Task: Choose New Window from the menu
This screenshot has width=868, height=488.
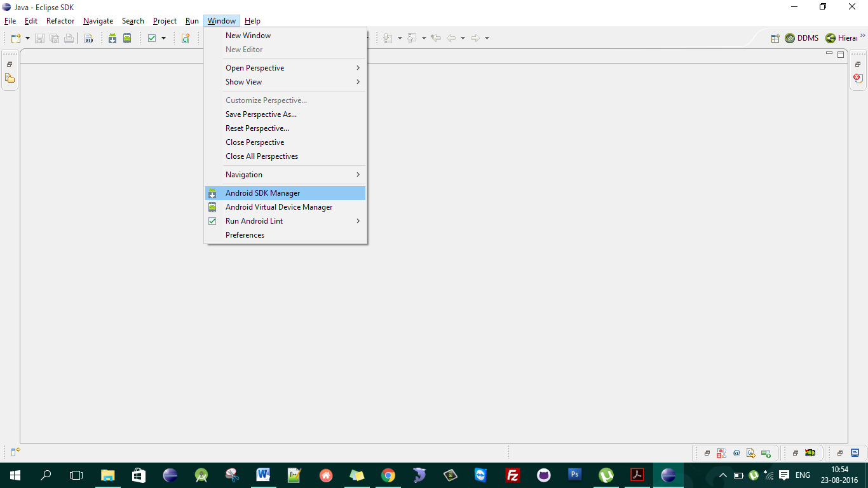Action: [285, 36]
